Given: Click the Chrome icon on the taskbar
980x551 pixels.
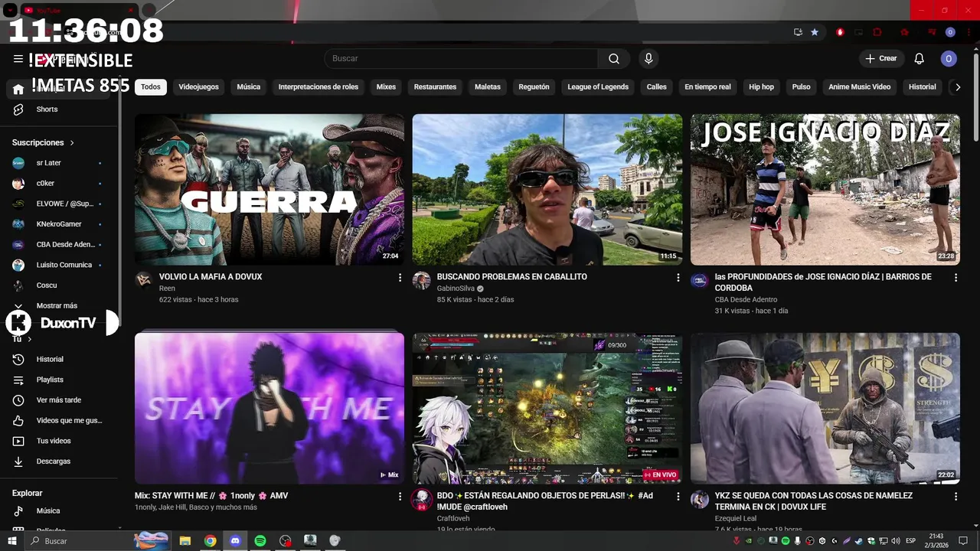Looking at the screenshot, I should 210,541.
